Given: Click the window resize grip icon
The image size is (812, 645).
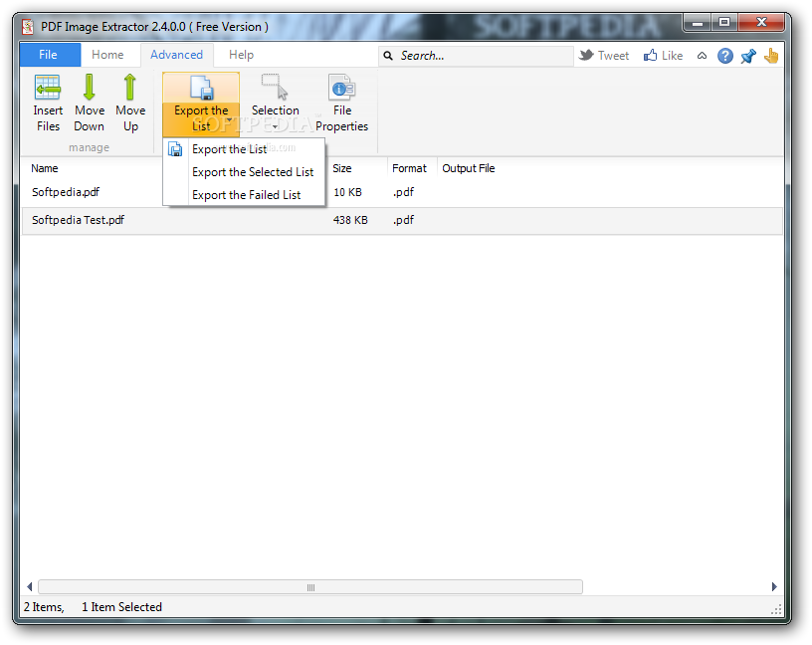Looking at the screenshot, I should click(x=776, y=610).
